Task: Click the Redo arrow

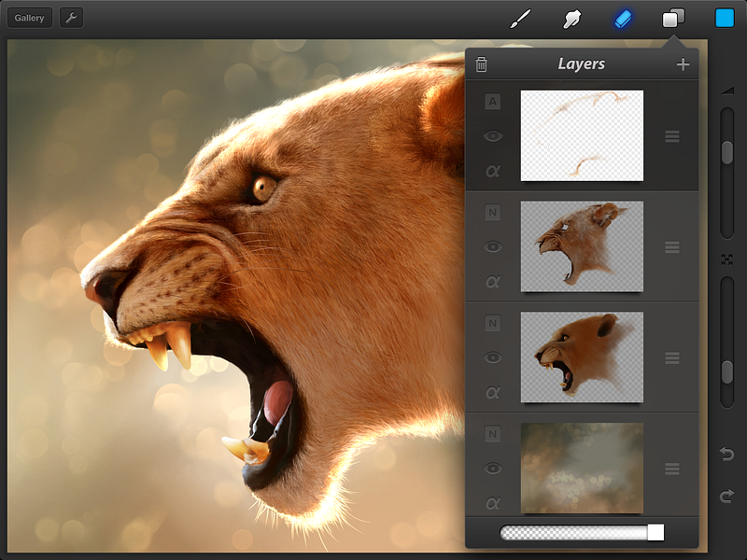Action: pos(726,496)
